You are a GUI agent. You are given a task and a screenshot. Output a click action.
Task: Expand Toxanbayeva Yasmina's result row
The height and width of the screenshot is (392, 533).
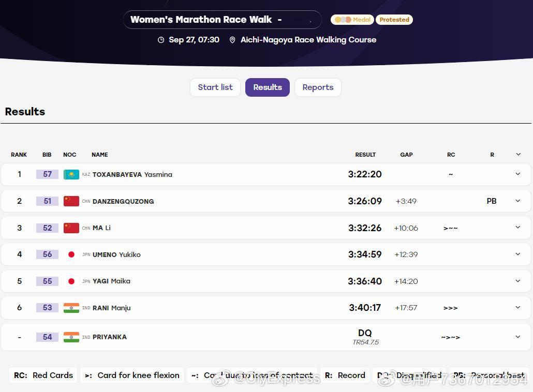click(x=517, y=174)
